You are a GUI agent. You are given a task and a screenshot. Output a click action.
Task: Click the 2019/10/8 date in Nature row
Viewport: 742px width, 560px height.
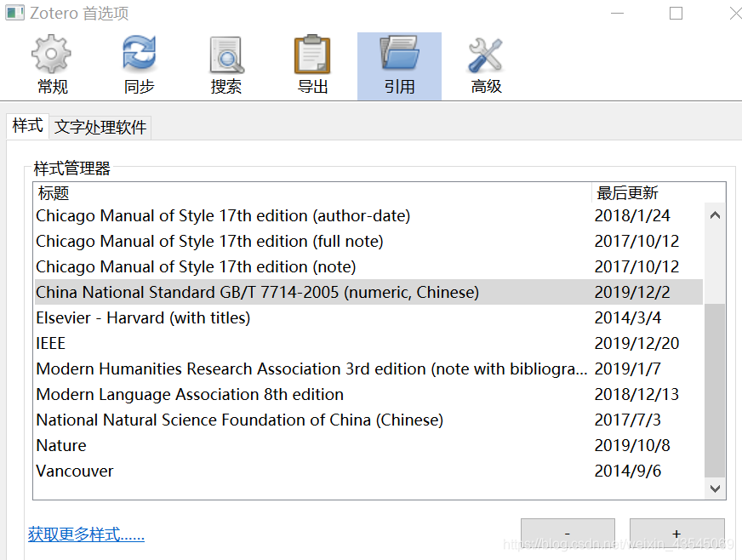[x=632, y=445]
